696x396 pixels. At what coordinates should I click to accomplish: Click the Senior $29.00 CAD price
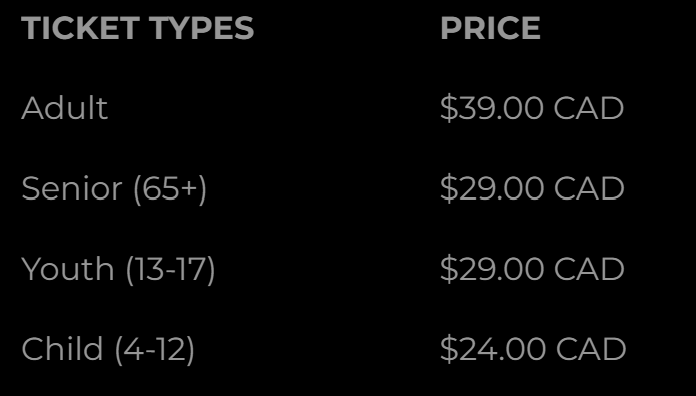point(532,189)
